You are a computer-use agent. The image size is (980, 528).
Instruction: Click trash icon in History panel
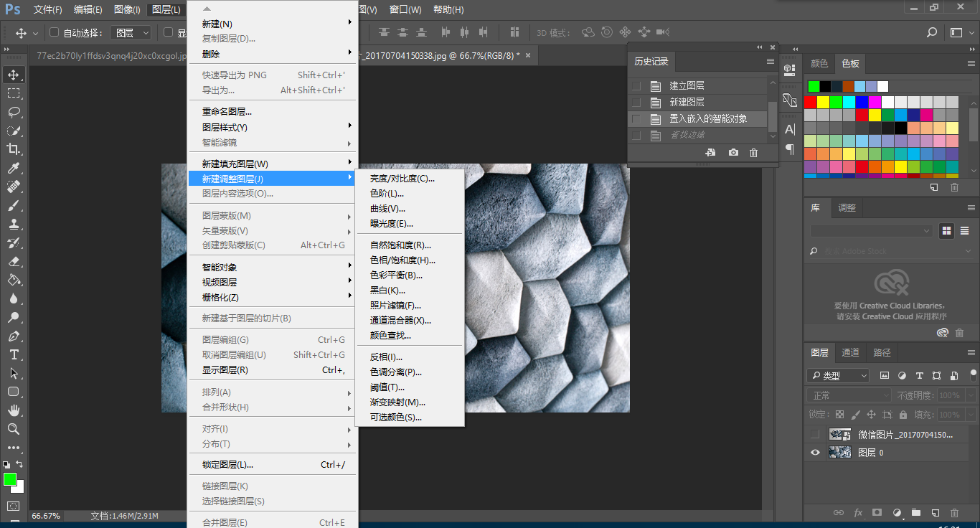click(753, 153)
